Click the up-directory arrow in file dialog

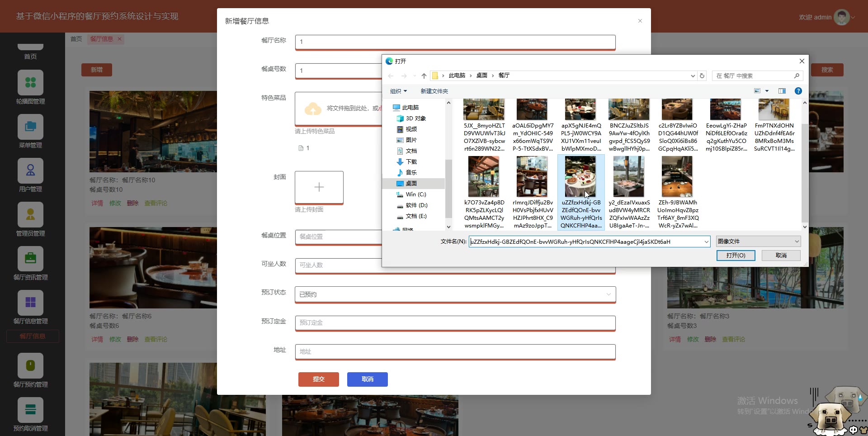[424, 76]
